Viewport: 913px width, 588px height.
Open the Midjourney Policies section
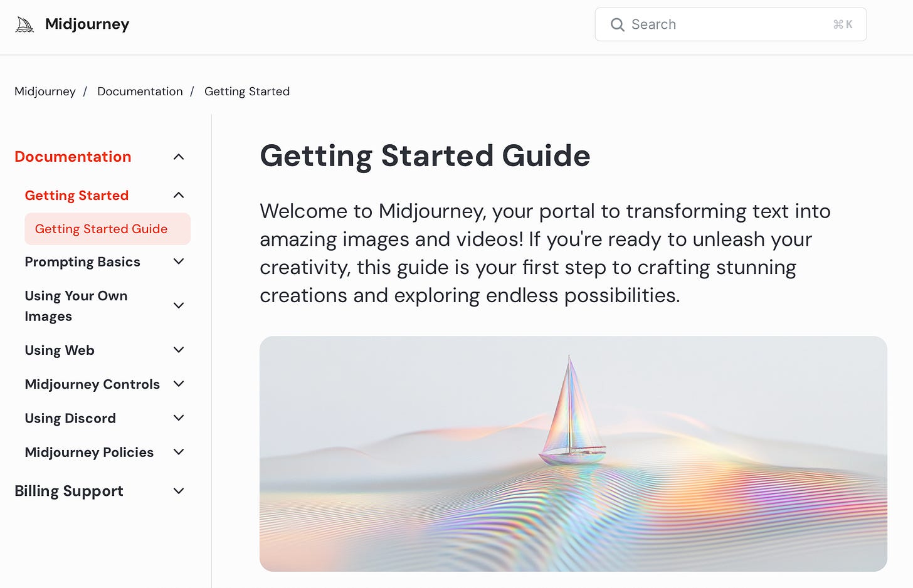[x=89, y=453]
